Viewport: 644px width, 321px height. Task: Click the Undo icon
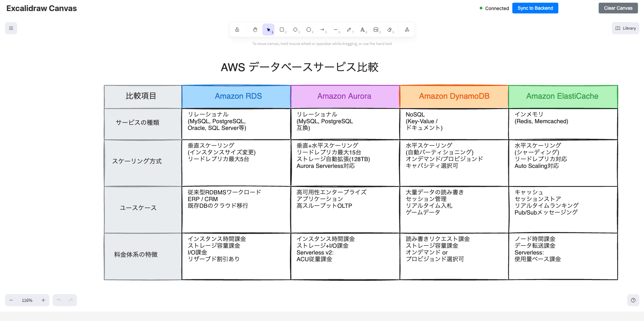(59, 300)
